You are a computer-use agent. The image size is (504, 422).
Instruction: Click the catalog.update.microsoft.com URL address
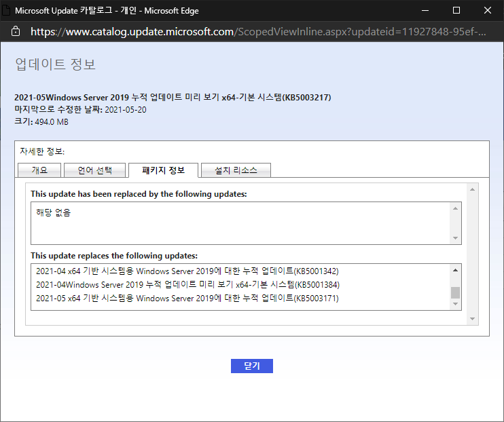point(258,31)
